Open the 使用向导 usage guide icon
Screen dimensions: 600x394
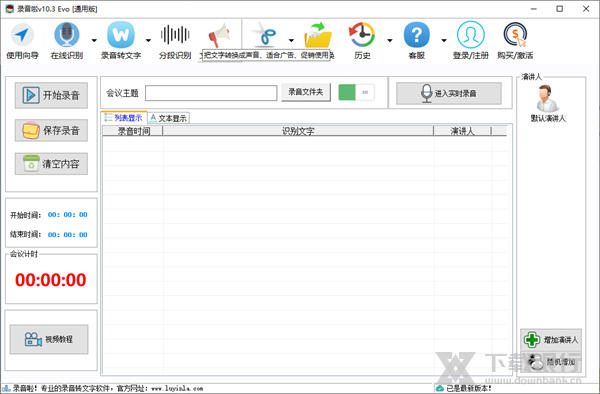point(22,35)
